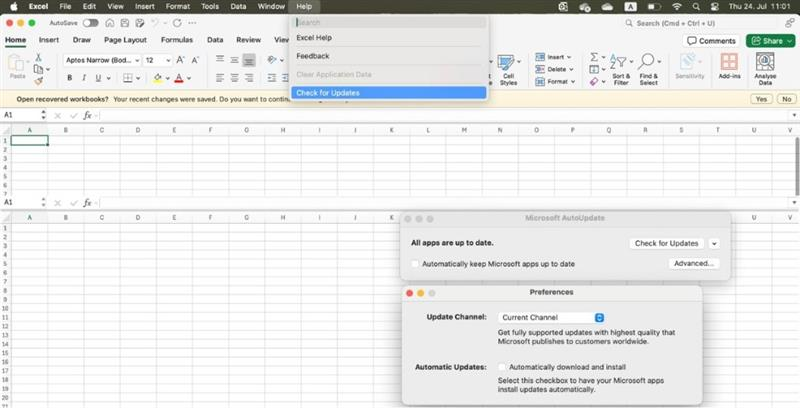Expand the font color dropdown arrow

189,79
